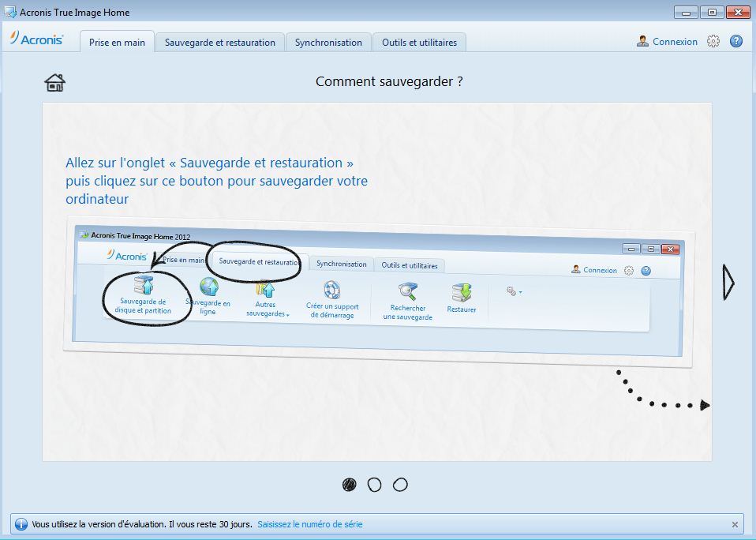This screenshot has height=540, width=756.
Task: Click the Acronis logo
Action: 36,39
